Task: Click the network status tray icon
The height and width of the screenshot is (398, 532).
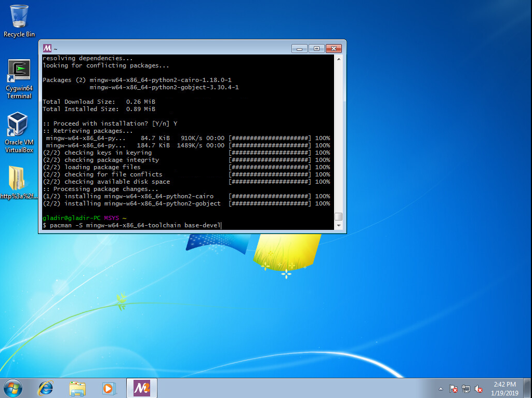Action: point(466,389)
